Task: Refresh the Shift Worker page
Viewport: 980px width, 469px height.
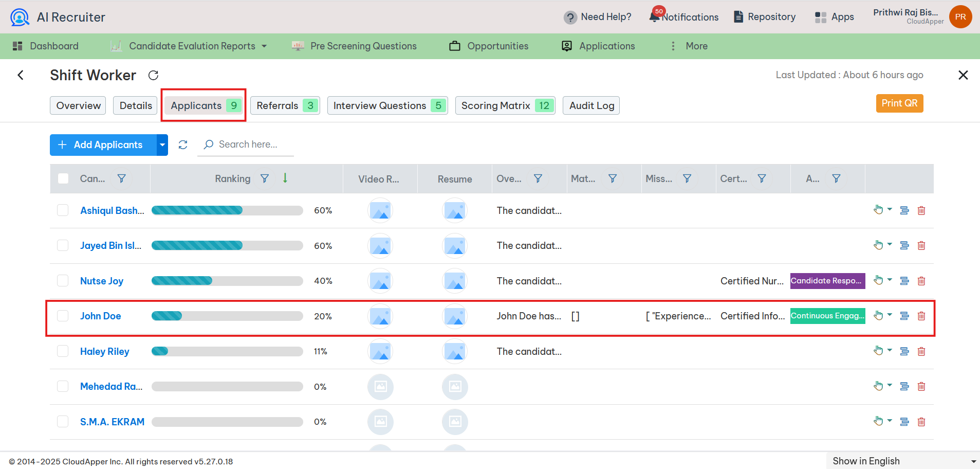Action: (x=153, y=75)
